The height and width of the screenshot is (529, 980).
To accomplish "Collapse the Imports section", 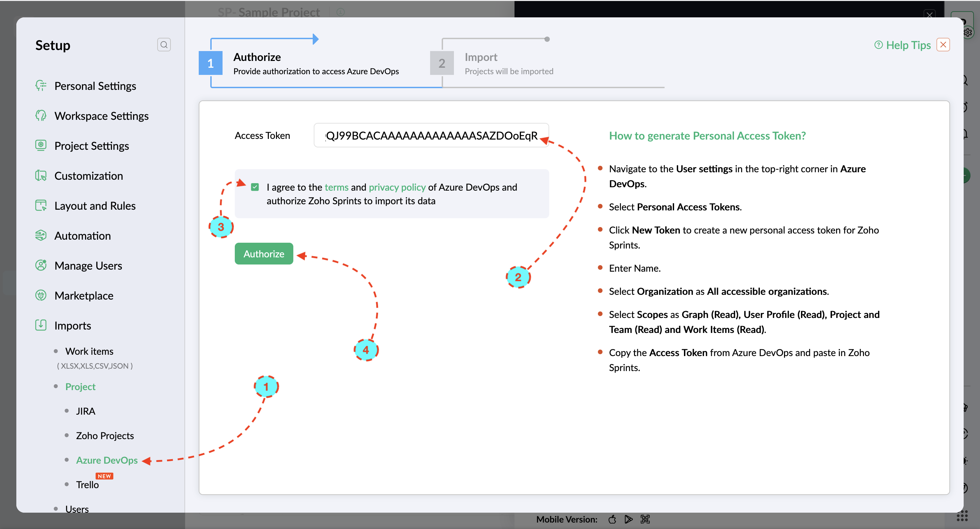I will (73, 325).
